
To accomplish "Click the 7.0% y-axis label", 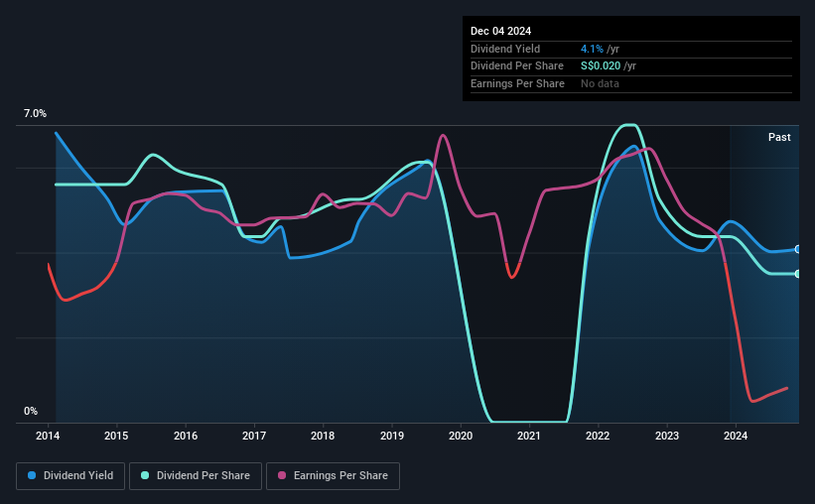I will click(35, 114).
